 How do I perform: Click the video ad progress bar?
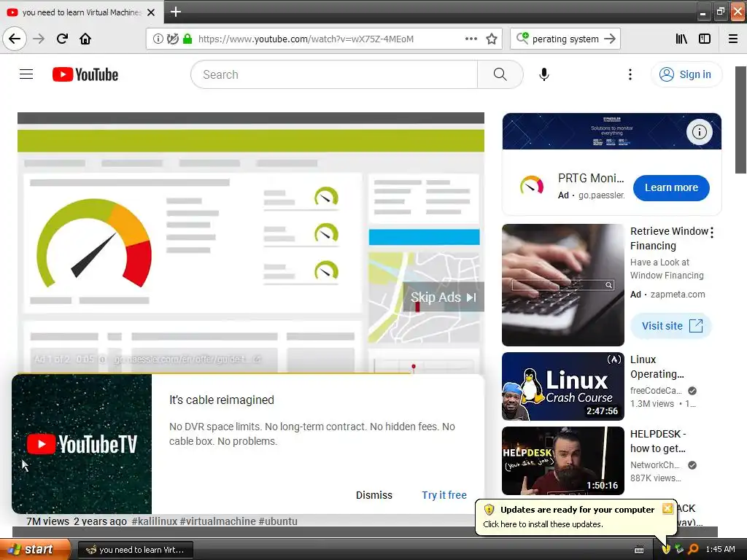251,373
